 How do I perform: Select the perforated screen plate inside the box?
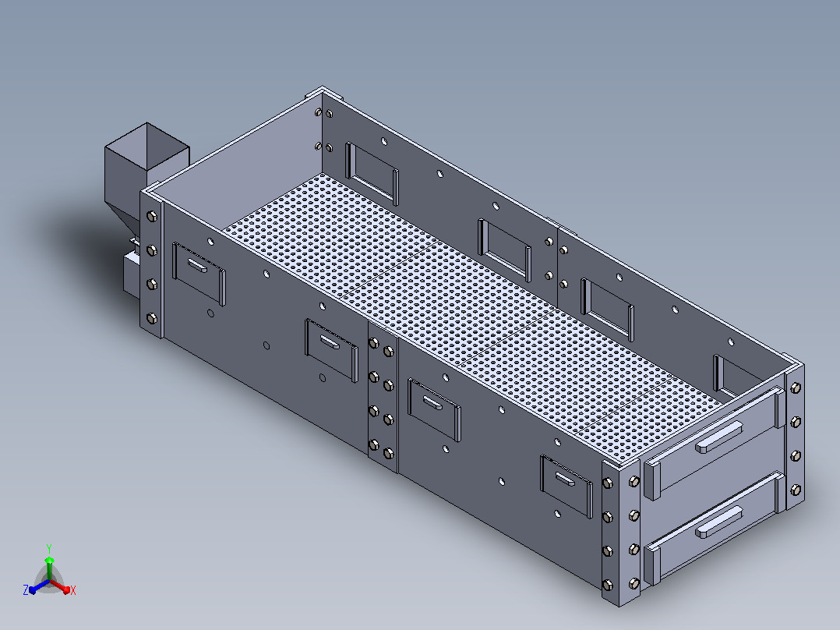471,317
